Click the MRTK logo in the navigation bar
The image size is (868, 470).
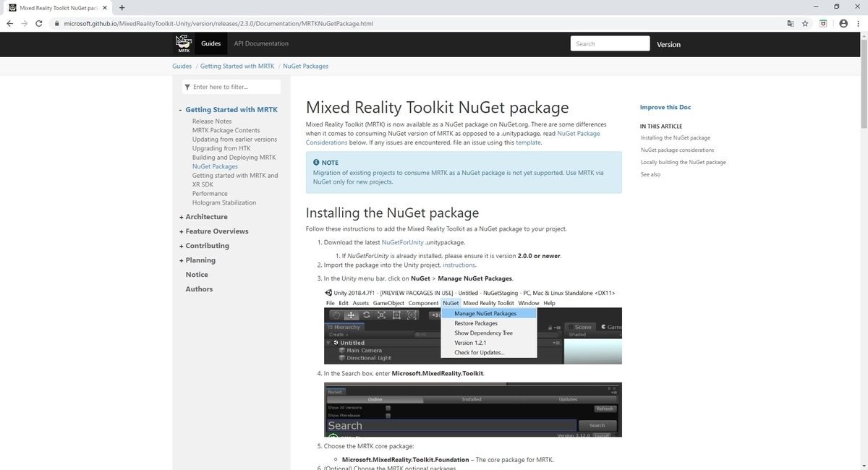[184, 43]
